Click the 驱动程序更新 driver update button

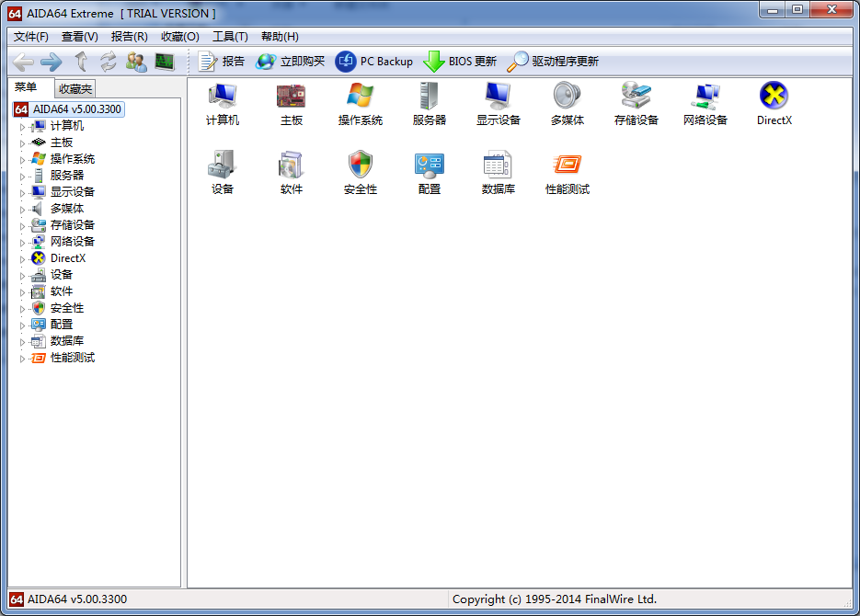(552, 62)
